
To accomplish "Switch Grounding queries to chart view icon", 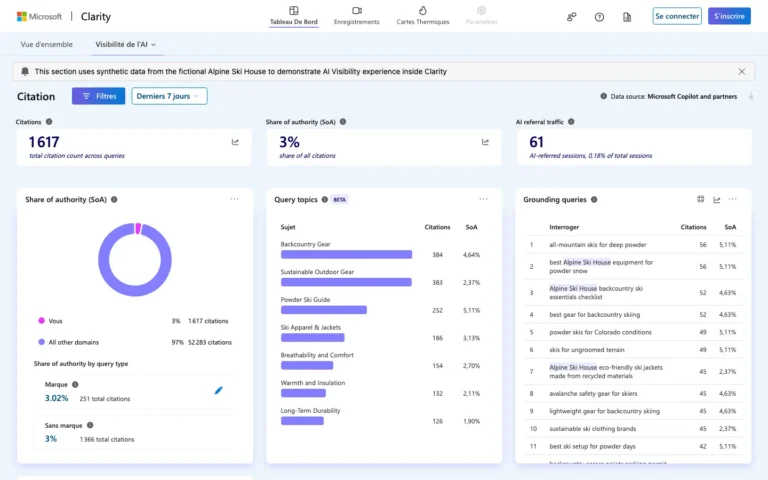I will 717,199.
